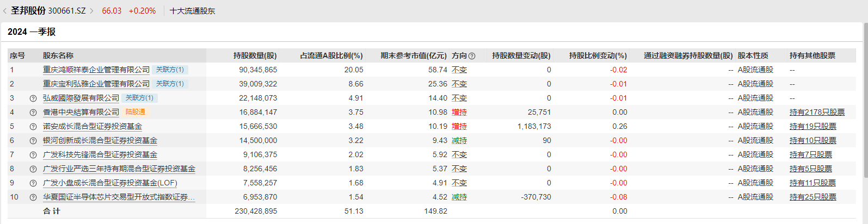The height and width of the screenshot is (224, 868).
Task: Click 增持 direction for 诺安成长 row
Action: click(x=459, y=126)
